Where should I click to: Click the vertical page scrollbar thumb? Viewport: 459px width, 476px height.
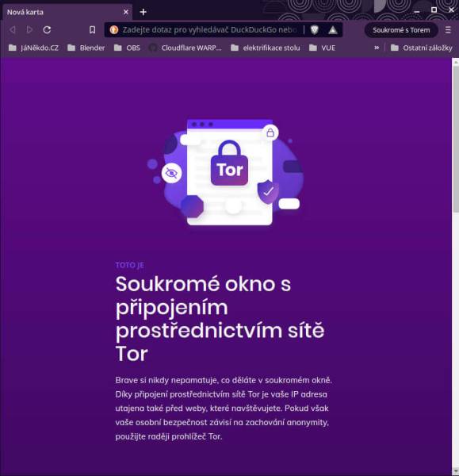pos(455,138)
